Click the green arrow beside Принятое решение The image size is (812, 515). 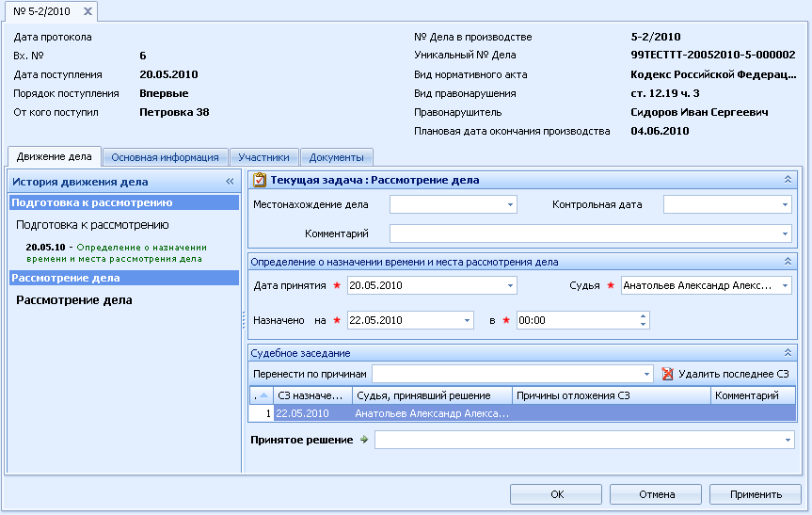[x=364, y=440]
